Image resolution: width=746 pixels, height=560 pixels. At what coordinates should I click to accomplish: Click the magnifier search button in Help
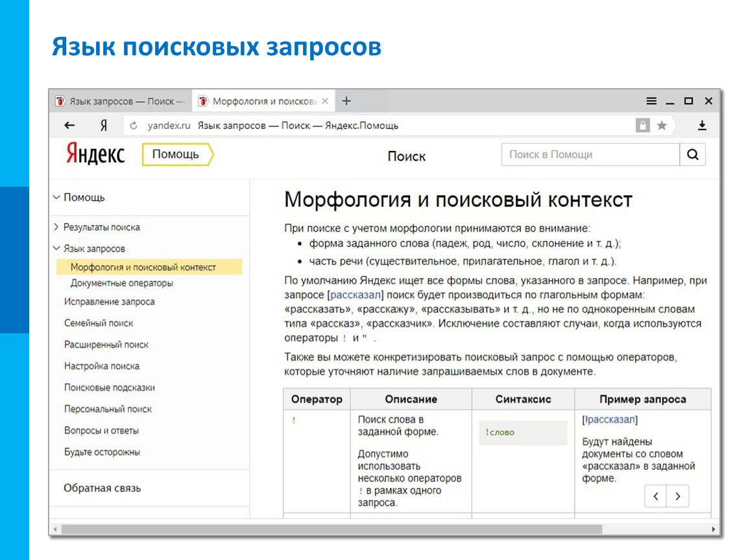point(693,154)
